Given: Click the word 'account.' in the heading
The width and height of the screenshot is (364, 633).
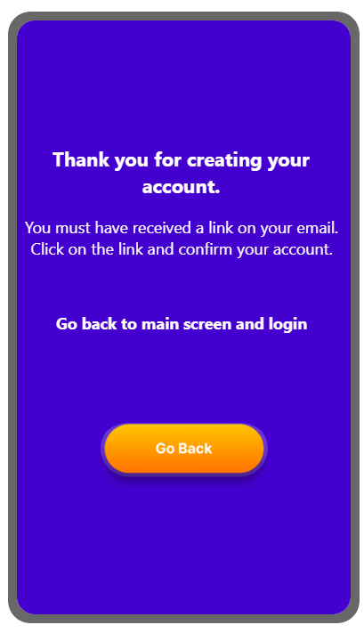Looking at the screenshot, I should pos(182,187).
